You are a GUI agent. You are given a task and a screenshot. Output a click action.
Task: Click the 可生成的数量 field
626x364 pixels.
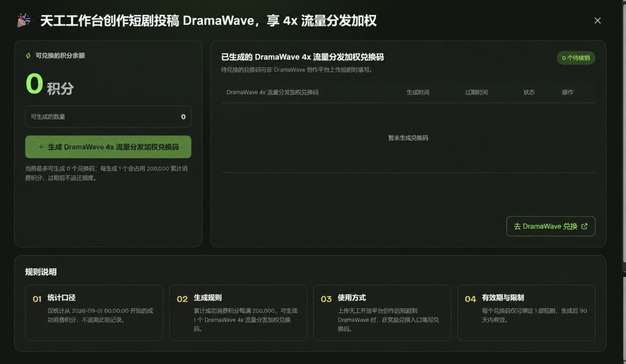point(108,117)
